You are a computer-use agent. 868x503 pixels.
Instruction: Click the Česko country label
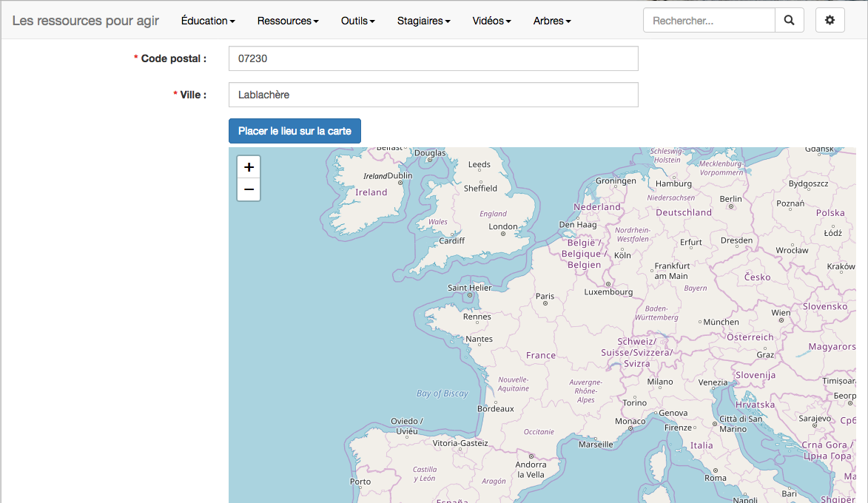(x=757, y=277)
